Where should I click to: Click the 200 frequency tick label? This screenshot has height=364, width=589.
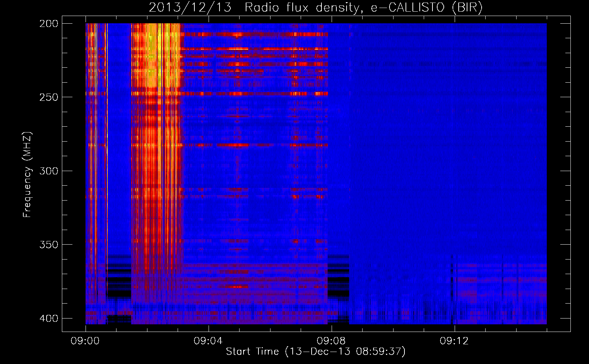(49, 24)
